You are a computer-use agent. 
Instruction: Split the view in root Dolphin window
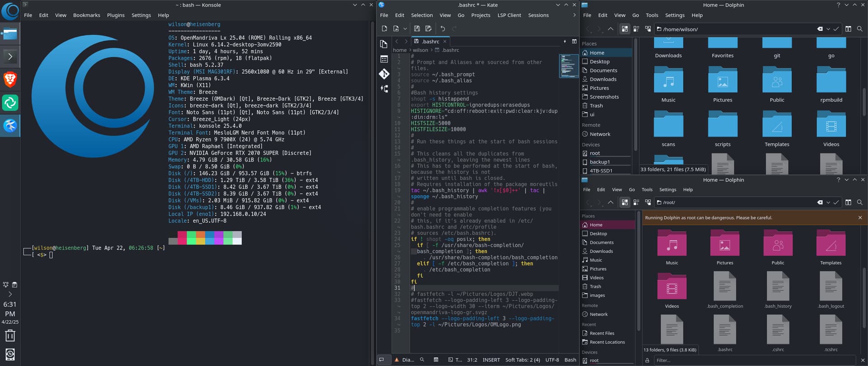[848, 202]
